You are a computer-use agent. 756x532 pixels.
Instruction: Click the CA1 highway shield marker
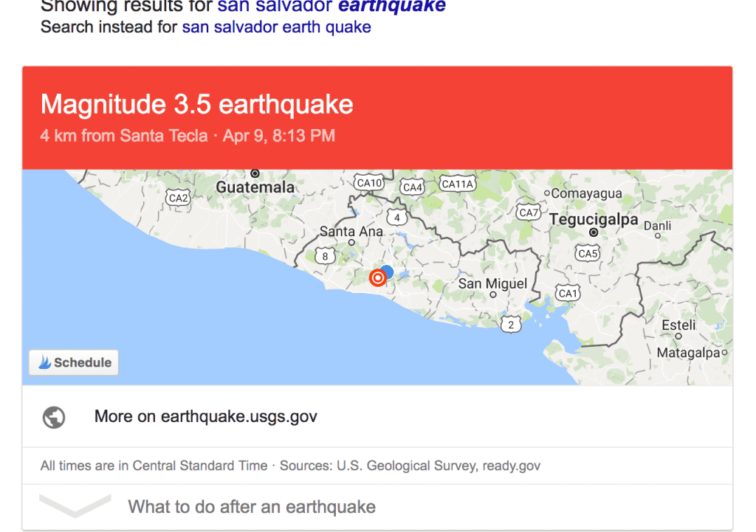tap(568, 293)
